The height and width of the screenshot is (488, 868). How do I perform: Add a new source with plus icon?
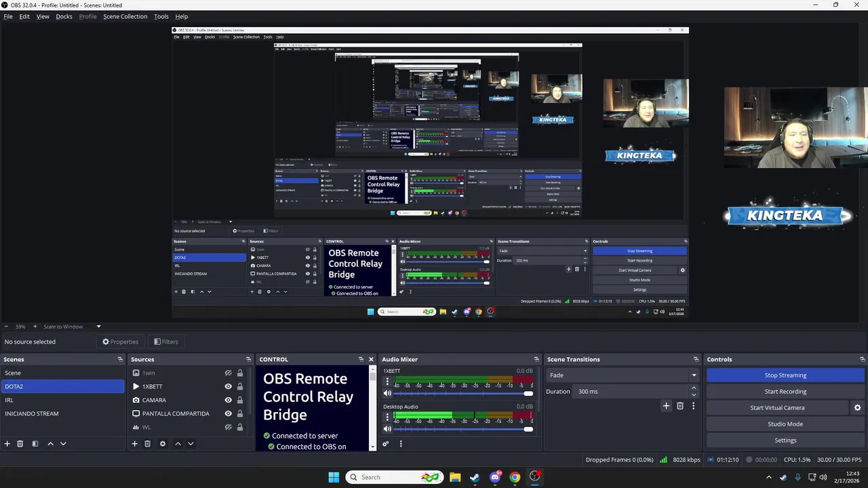click(134, 444)
